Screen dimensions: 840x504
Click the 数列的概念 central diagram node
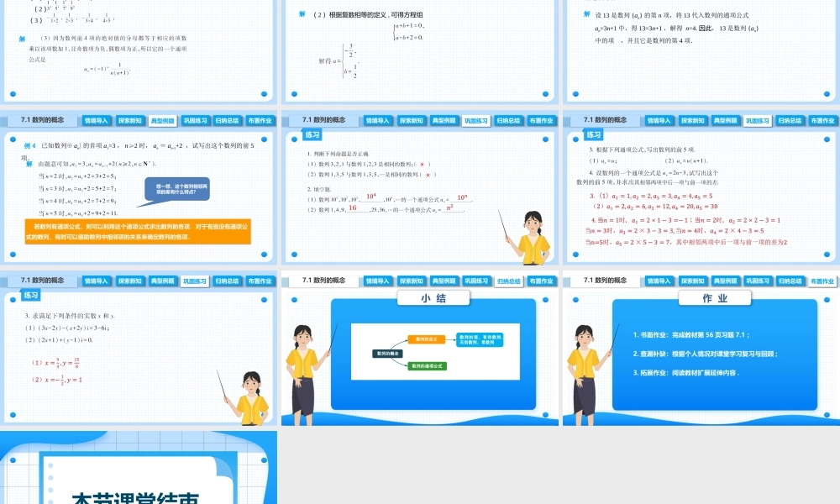(387, 353)
